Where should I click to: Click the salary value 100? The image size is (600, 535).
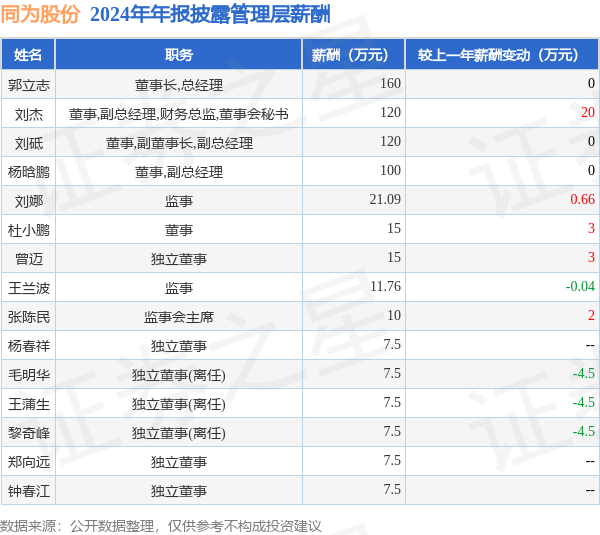pyautogui.click(x=390, y=170)
